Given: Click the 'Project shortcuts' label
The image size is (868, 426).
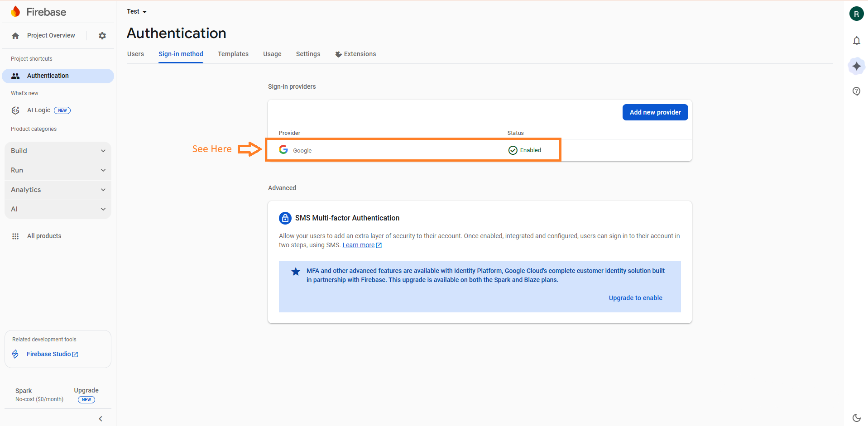Looking at the screenshot, I should click(32, 59).
